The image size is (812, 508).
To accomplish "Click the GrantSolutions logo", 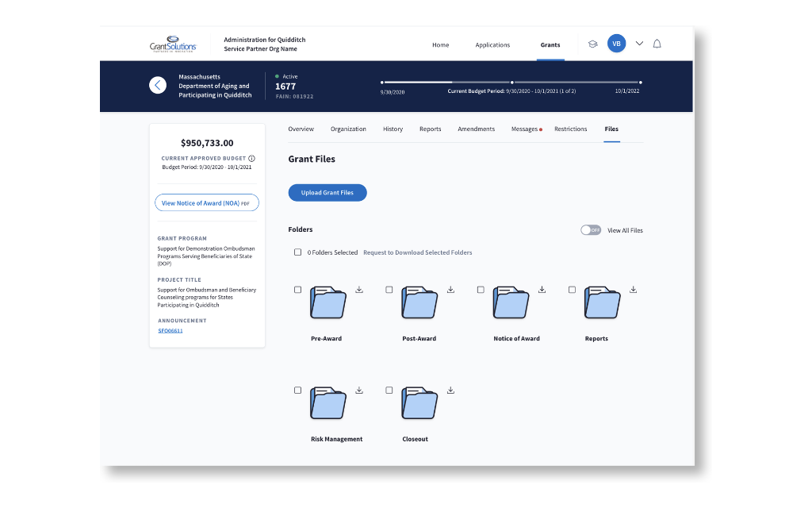I will pos(173,44).
